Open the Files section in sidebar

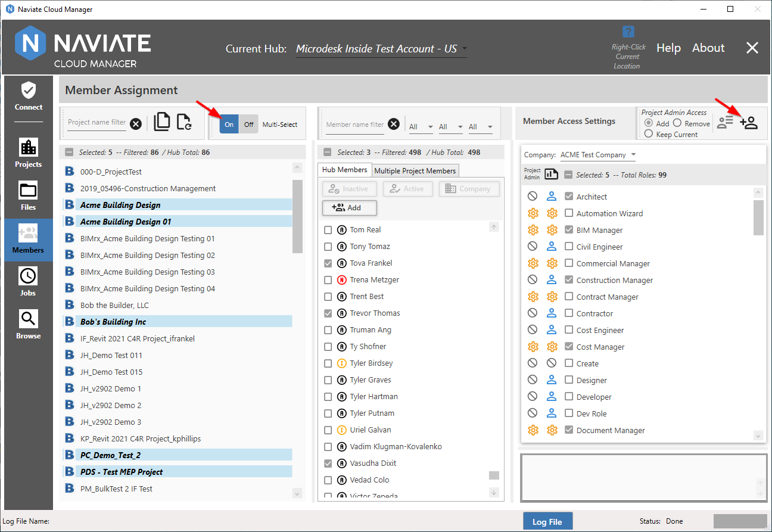29,196
